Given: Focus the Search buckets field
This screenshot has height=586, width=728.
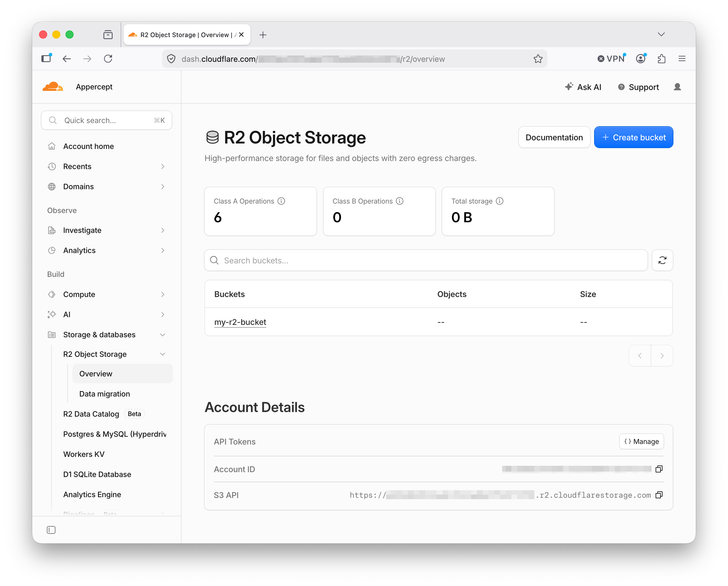Looking at the screenshot, I should click(x=426, y=260).
